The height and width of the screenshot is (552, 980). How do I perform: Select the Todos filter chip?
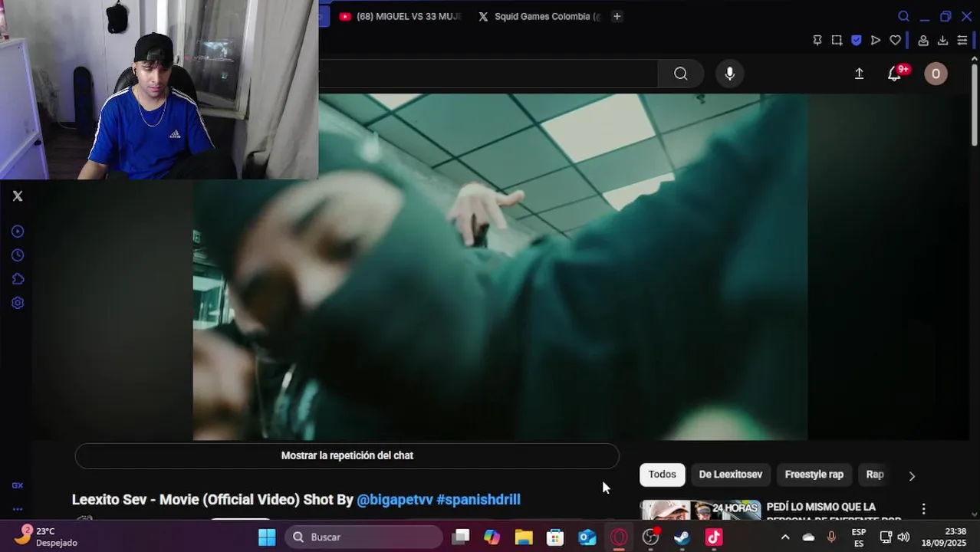pyautogui.click(x=663, y=475)
